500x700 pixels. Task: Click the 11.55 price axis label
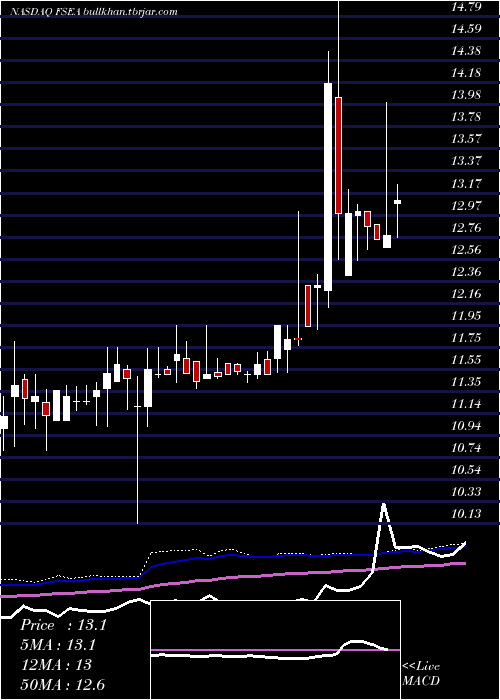click(466, 359)
